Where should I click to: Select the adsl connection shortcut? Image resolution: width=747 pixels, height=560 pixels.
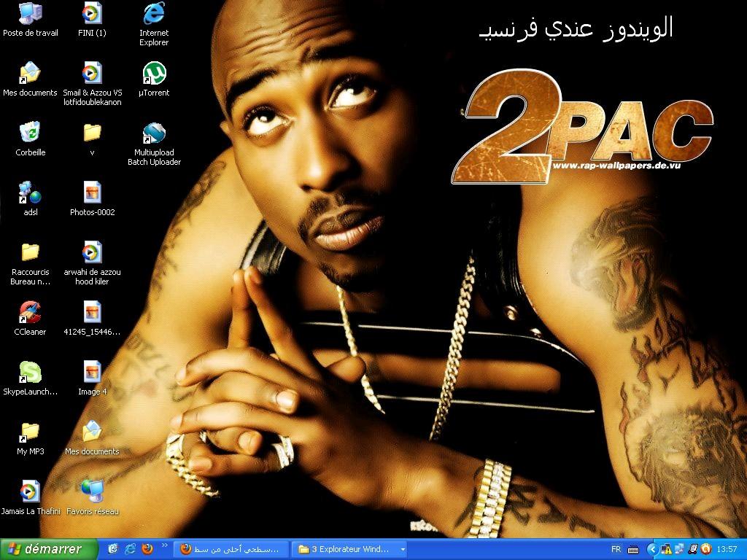(31, 198)
